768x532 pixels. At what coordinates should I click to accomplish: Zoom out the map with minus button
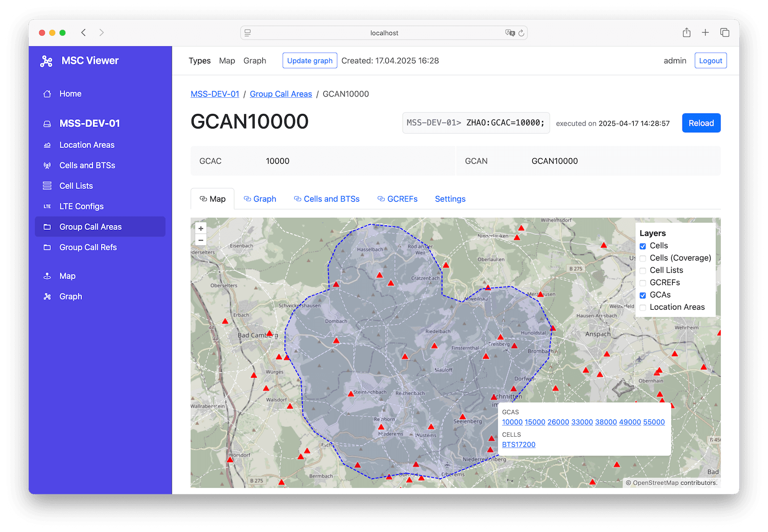(201, 240)
